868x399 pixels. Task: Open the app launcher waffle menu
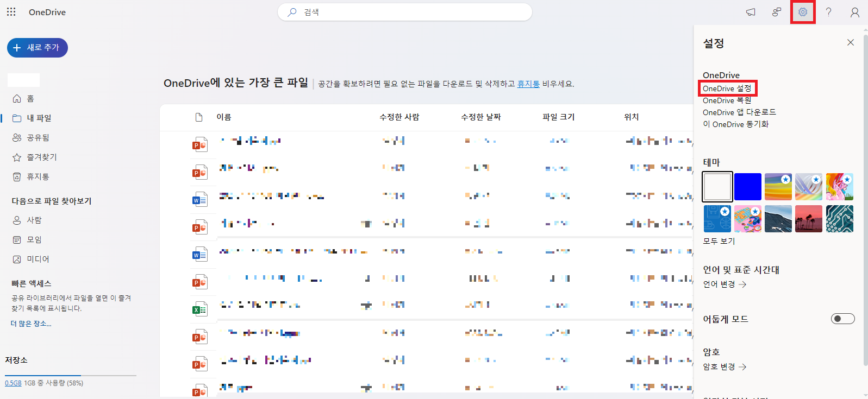(x=11, y=12)
